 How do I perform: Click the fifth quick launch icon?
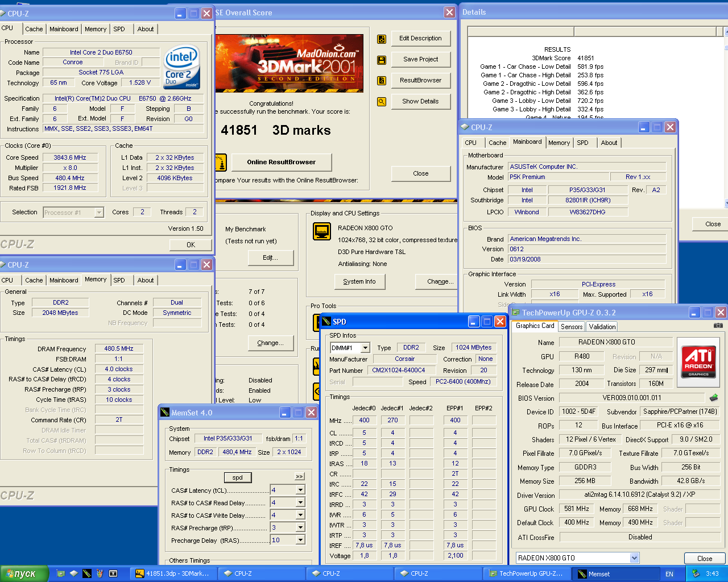click(x=113, y=573)
